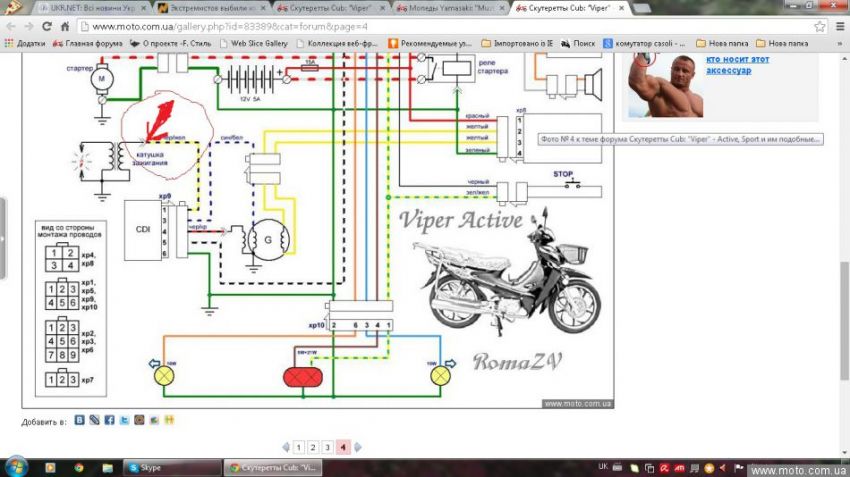
Task: Go to previous gallery page arrow
Action: click(x=286, y=447)
